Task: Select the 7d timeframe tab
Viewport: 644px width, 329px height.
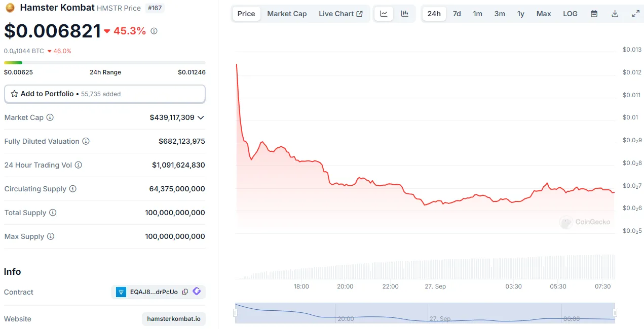Action: coord(457,14)
